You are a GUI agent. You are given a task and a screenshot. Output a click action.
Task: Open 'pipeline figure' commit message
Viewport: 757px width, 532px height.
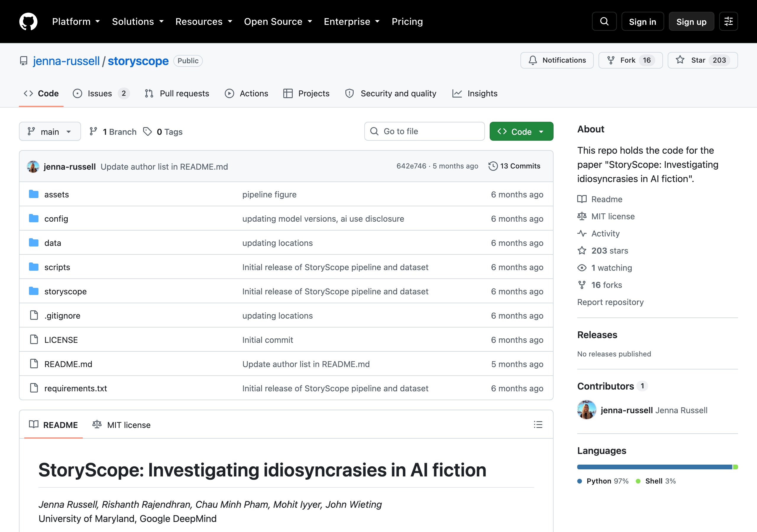269,194
